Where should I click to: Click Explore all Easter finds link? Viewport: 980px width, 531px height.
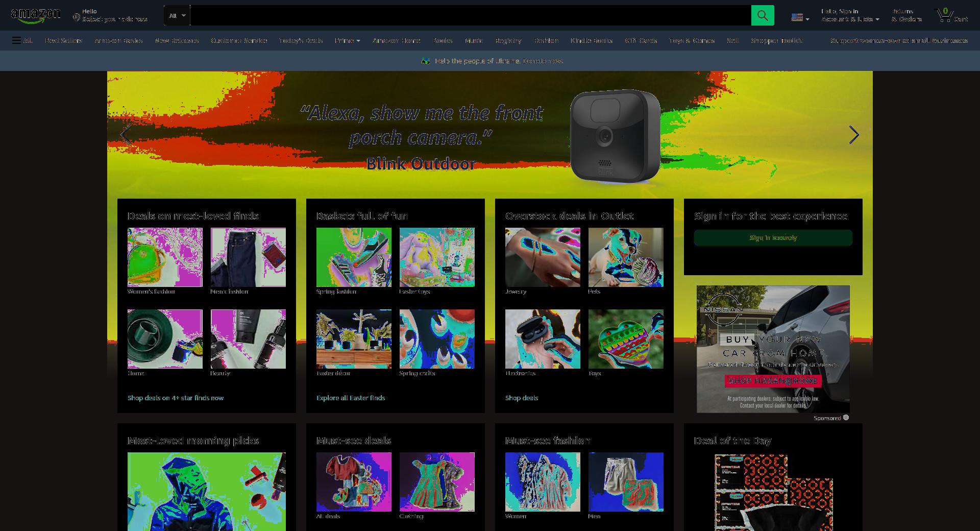(351, 398)
